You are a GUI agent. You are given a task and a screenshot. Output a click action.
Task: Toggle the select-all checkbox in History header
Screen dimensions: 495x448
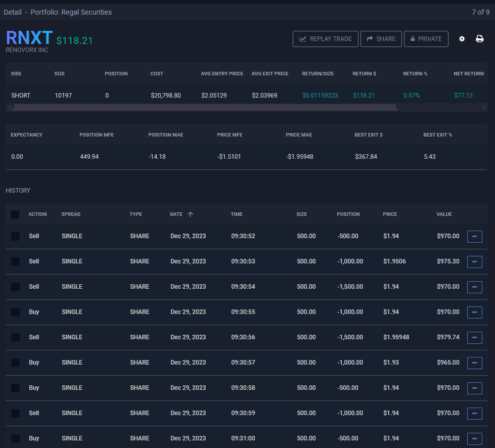15,214
